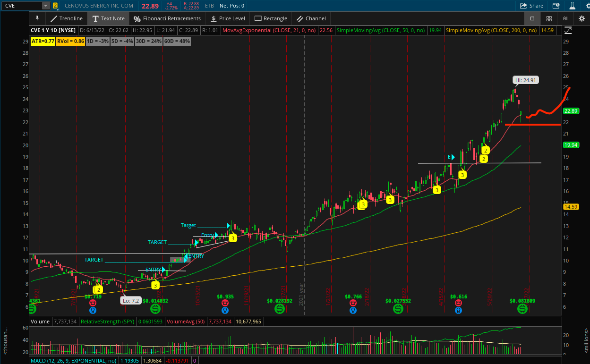Click the <thousan... left axis label
The image size is (590, 364).
5,341
